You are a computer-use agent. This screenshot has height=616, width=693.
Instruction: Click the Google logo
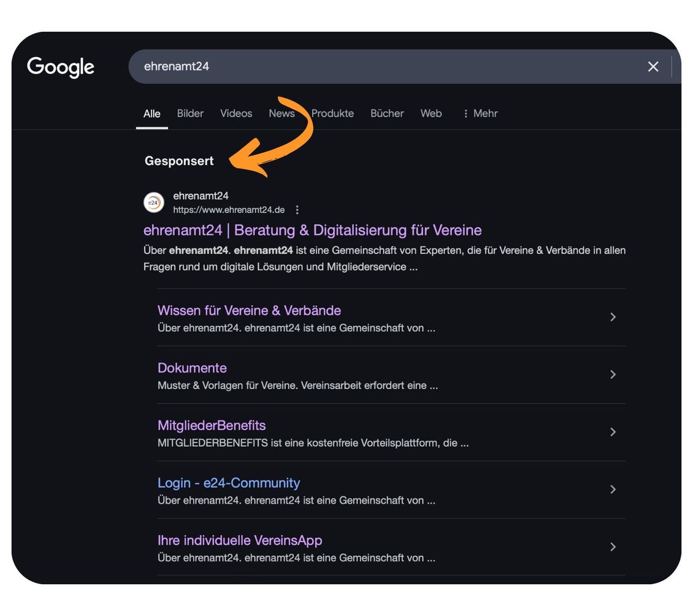pyautogui.click(x=61, y=67)
